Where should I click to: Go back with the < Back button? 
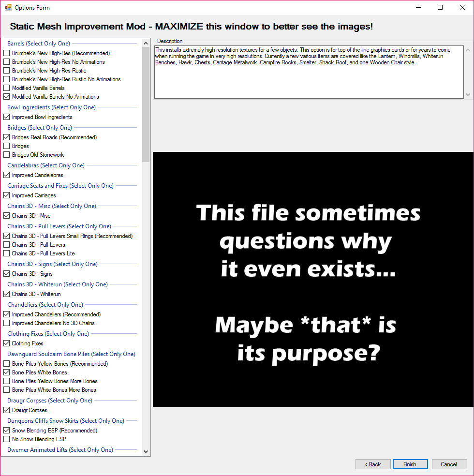[373, 464]
